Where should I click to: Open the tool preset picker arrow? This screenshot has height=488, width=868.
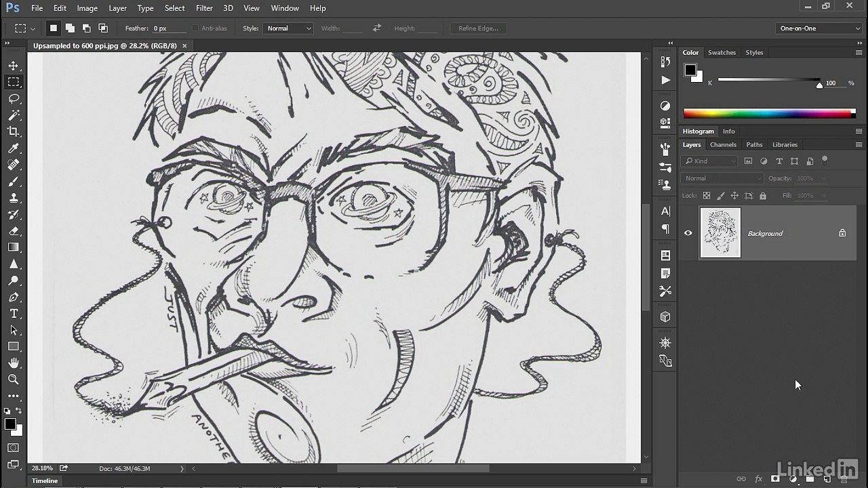point(32,28)
